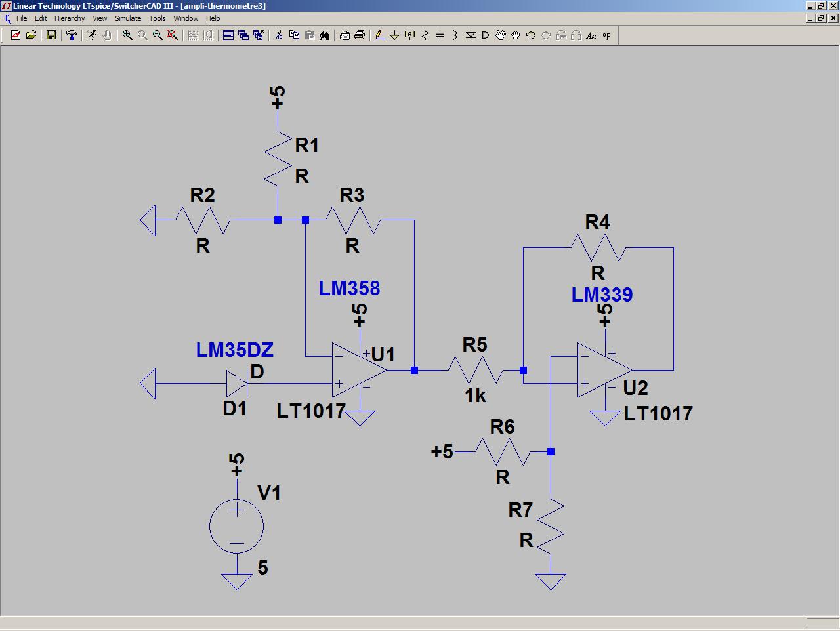Open a file with the folder icon
This screenshot has height=631, width=840.
coord(31,35)
